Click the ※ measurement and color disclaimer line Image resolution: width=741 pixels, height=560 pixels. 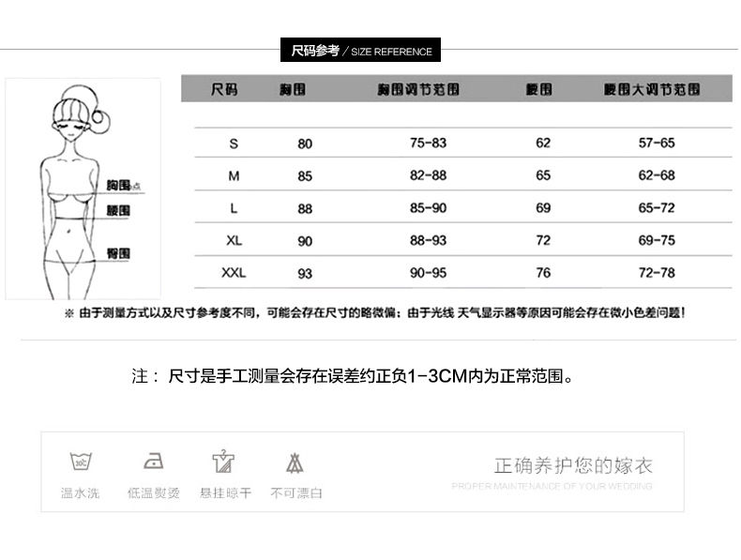coord(375,313)
